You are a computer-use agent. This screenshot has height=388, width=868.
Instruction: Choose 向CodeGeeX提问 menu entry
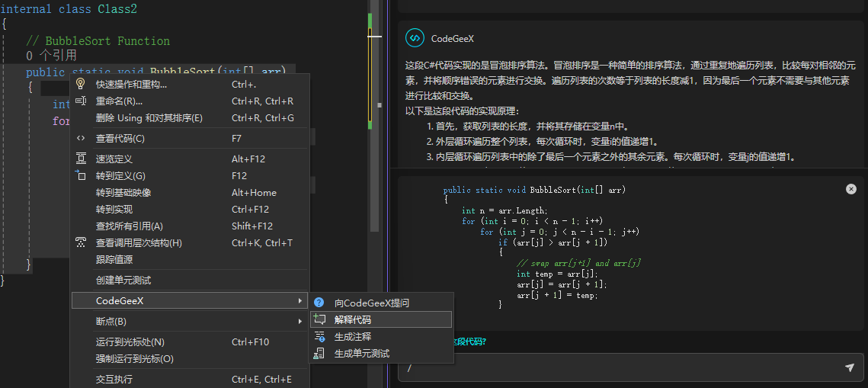[x=371, y=303]
